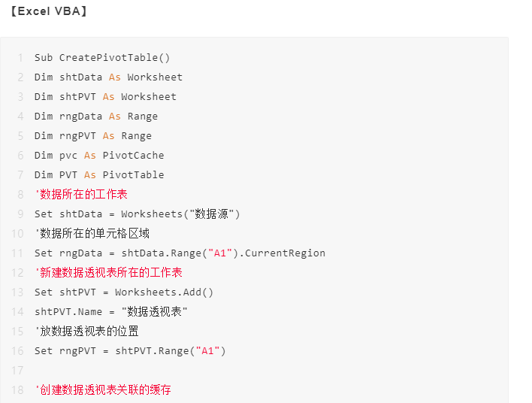
Task: Click the comment 放数据透视表的位置
Action: click(86, 331)
